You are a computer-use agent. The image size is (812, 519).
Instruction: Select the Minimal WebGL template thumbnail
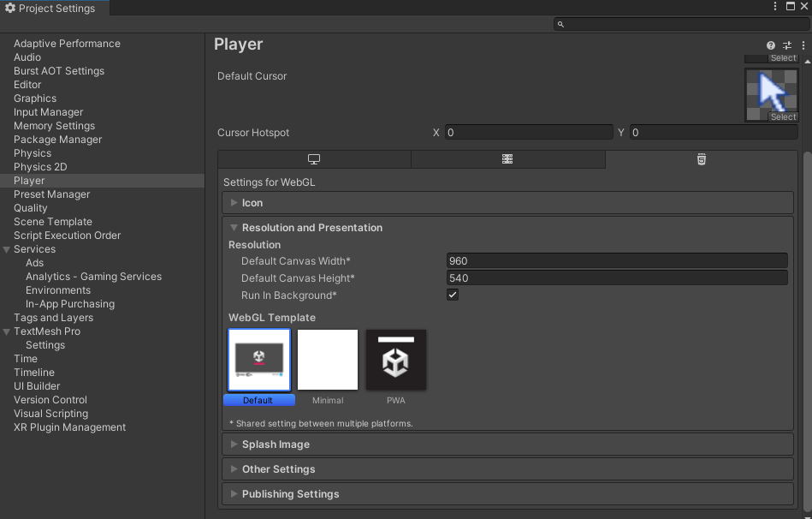328,360
